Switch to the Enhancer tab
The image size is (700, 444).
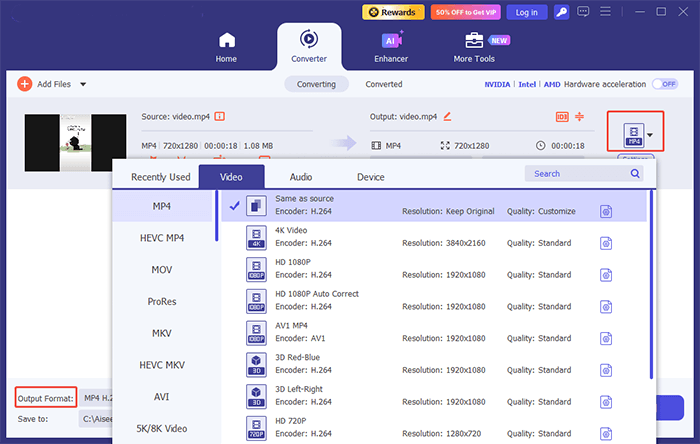pyautogui.click(x=391, y=47)
